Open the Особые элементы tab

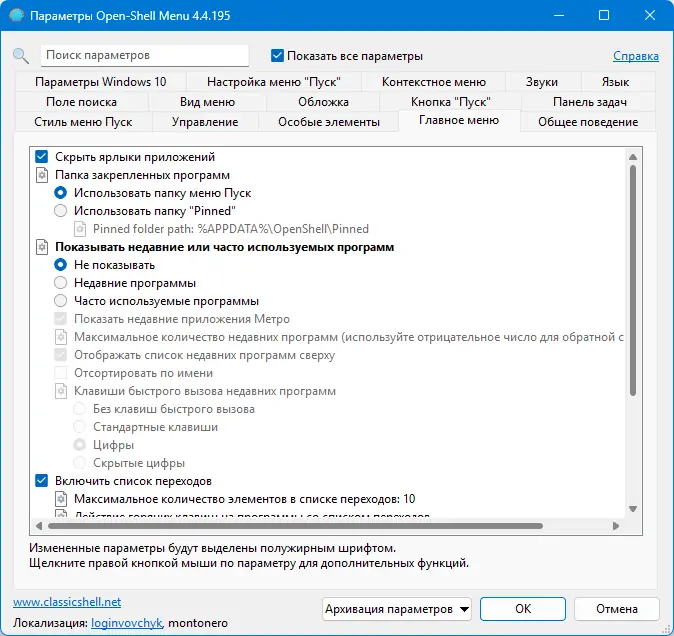pos(329,122)
